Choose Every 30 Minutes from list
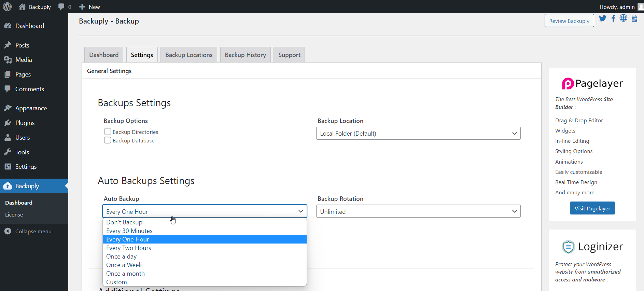 129,231
